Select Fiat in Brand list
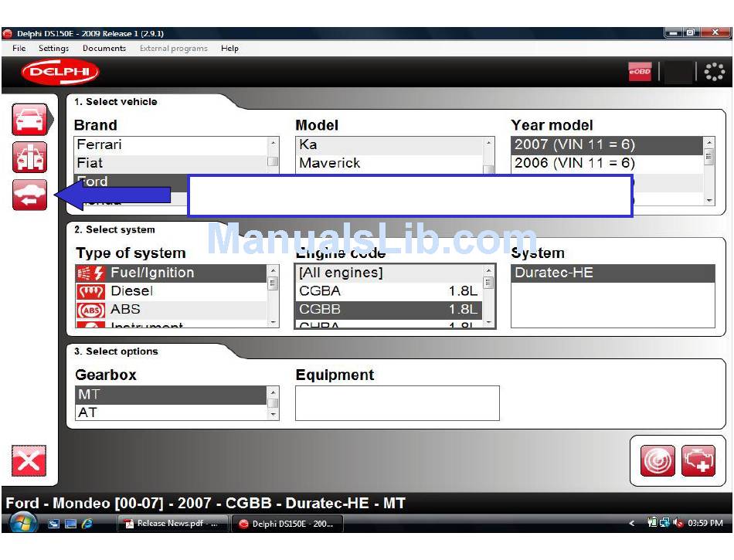 click(x=170, y=163)
